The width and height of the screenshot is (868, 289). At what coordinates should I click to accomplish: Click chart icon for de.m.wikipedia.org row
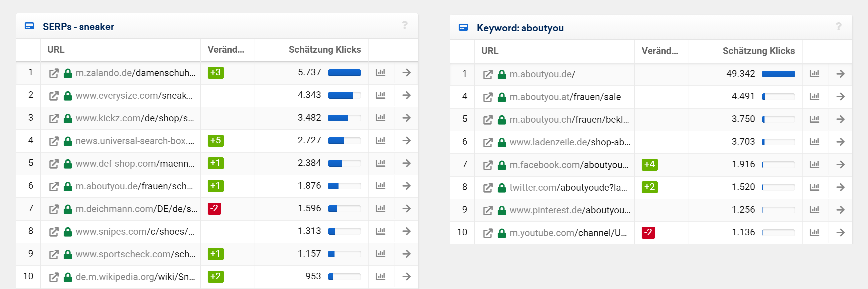(x=381, y=277)
